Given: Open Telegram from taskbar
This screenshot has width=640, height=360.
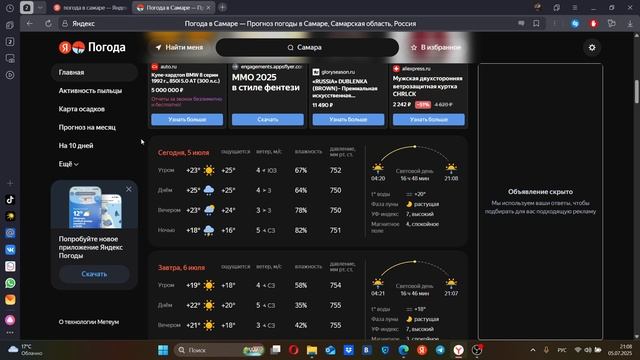Looking at the screenshot, I should tap(440, 350).
